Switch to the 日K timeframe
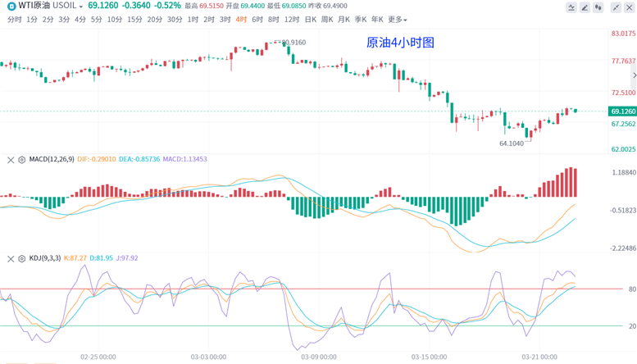 tap(310, 19)
